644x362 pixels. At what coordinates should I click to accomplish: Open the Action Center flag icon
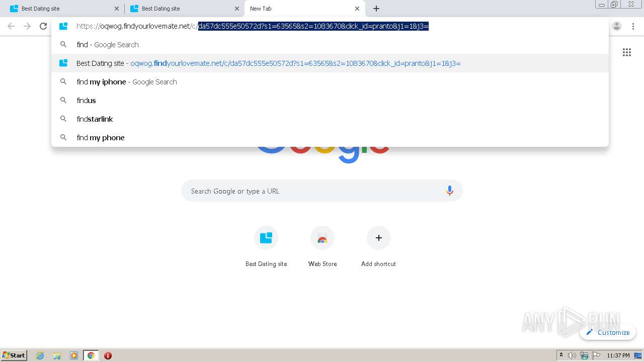coord(596,355)
